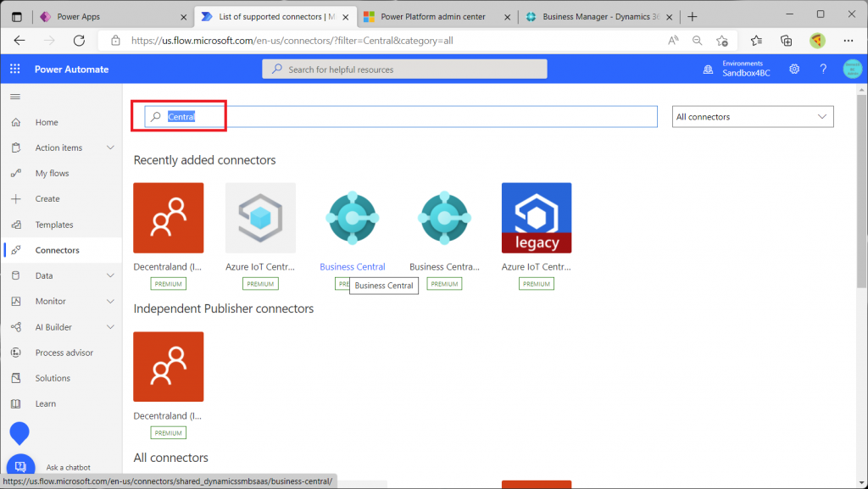Click the Business Central link text
The image size is (868, 489).
[352, 267]
